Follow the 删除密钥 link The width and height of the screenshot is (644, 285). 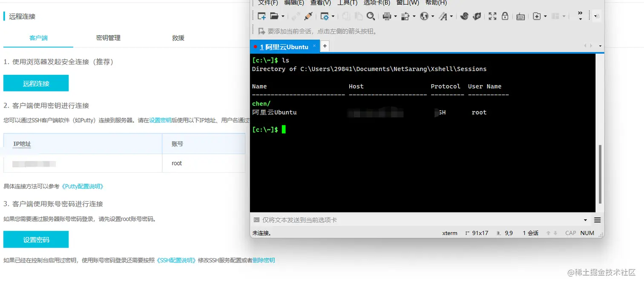[264, 260]
